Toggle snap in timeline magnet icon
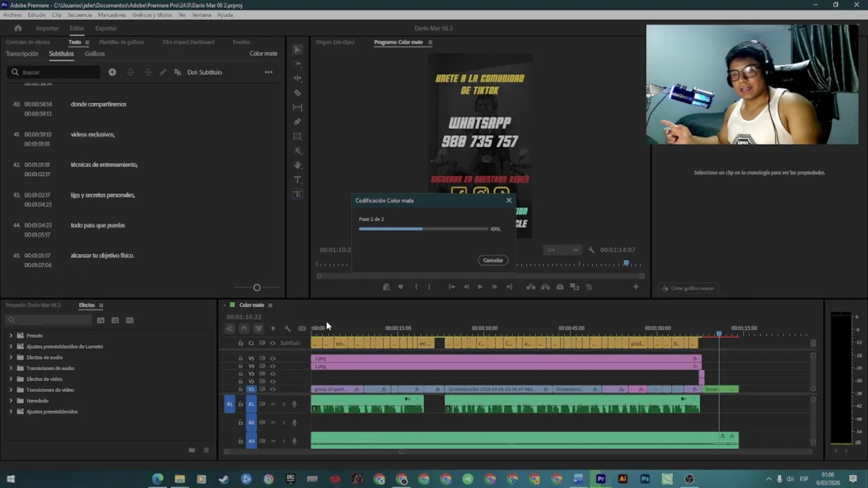Screen dimensions: 868x488 pyautogui.click(x=244, y=329)
